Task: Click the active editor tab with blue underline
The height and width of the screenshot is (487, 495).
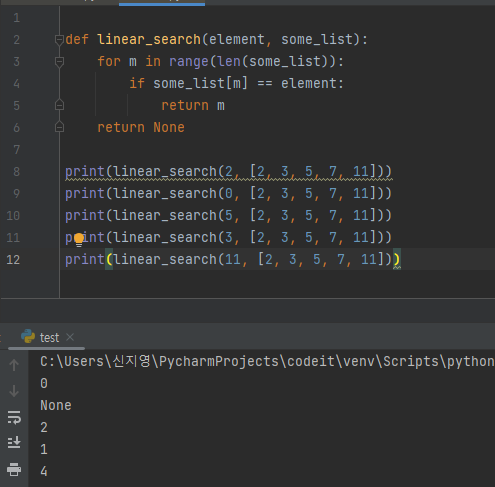Action: point(162,2)
